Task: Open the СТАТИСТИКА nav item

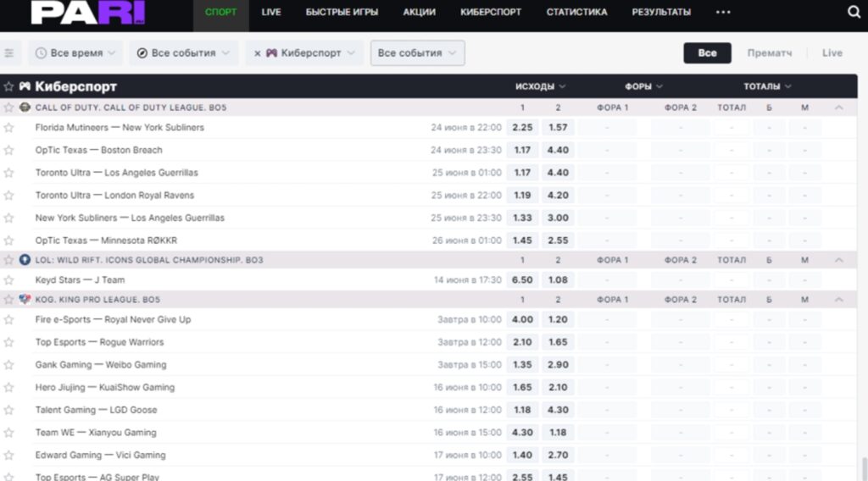Action: 576,12
